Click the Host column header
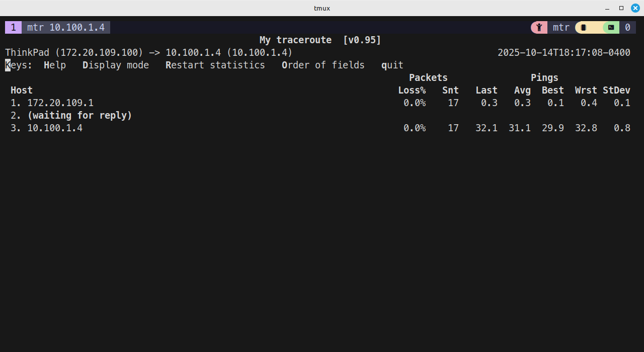 (22, 91)
